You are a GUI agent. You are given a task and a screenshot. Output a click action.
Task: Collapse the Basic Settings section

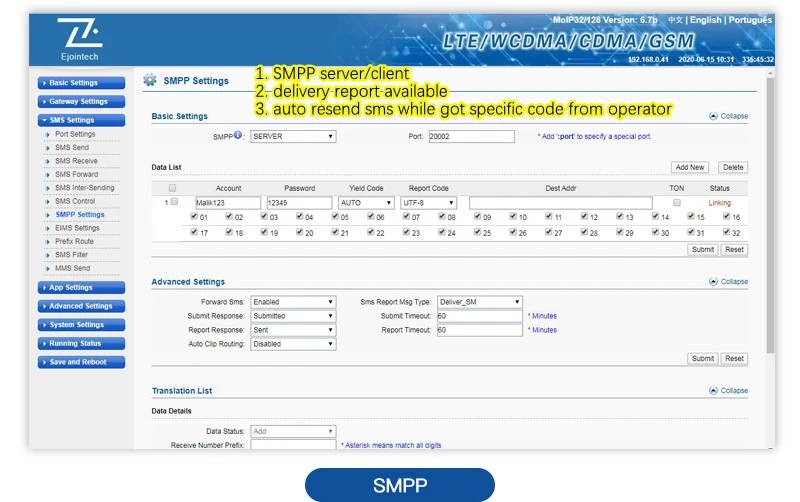click(729, 116)
